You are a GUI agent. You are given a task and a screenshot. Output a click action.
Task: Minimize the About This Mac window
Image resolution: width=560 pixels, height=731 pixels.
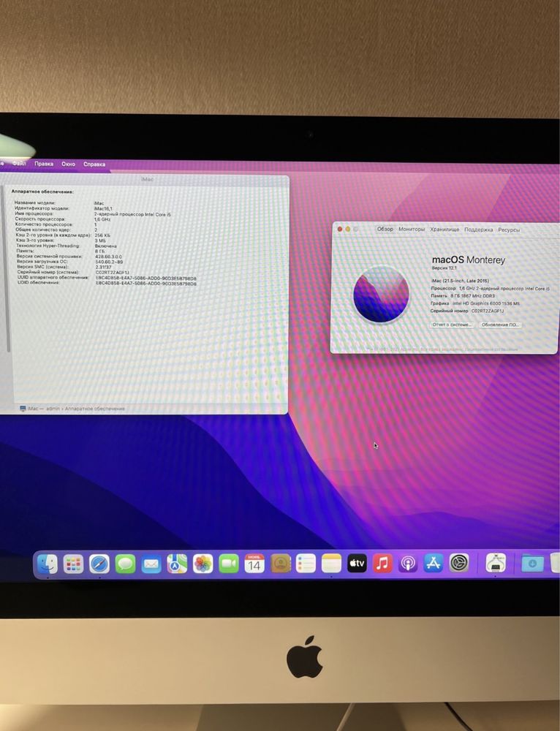348,229
